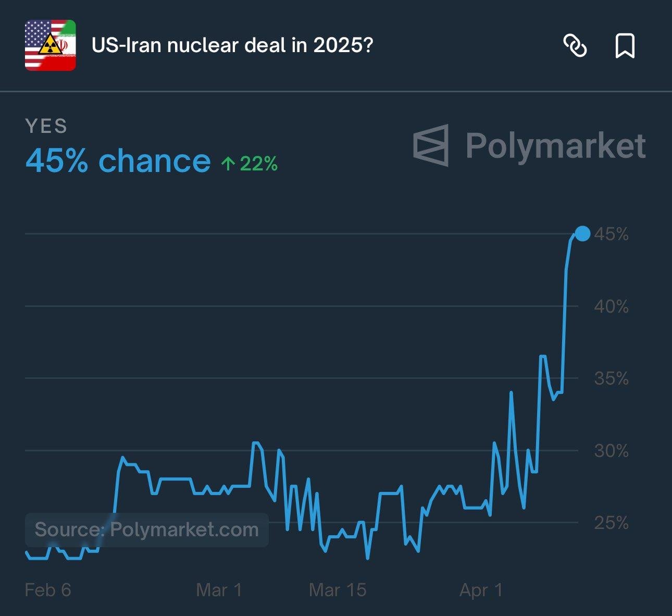Click the copy link icon
672x616 pixels.
point(575,45)
